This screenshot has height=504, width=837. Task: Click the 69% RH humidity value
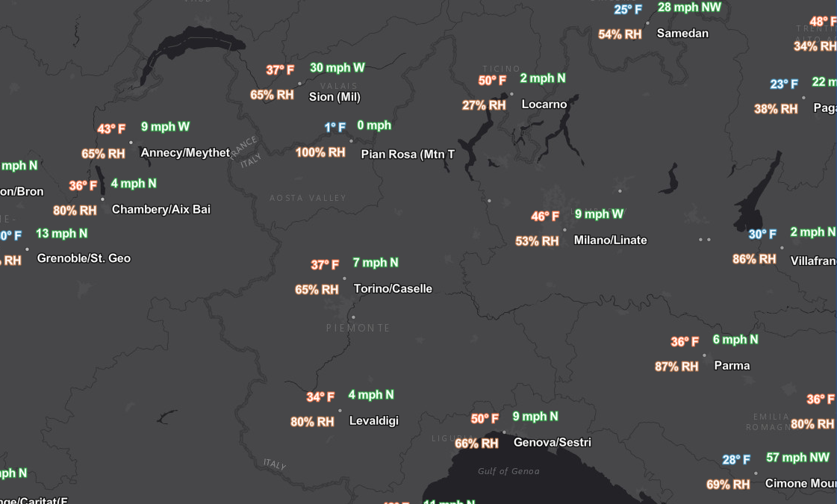pyautogui.click(x=728, y=485)
